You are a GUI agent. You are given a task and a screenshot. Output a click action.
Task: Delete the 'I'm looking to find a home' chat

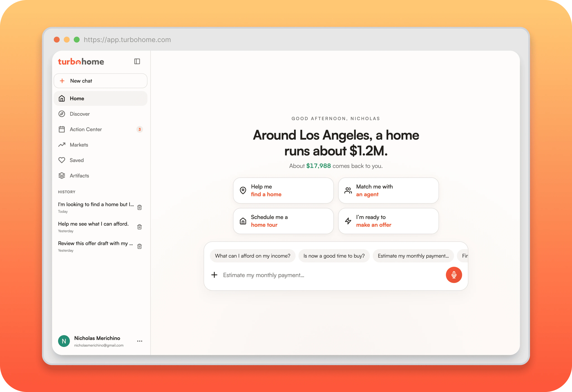click(140, 207)
